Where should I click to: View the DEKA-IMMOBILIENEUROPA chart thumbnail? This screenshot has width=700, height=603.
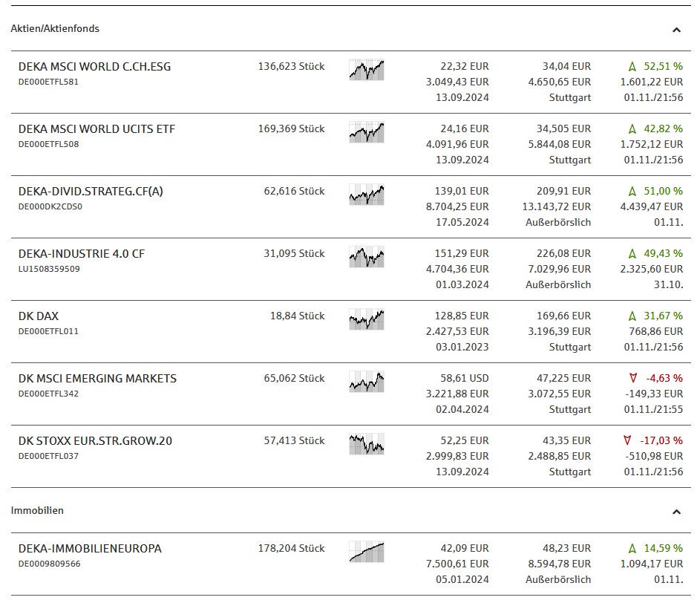(366, 552)
